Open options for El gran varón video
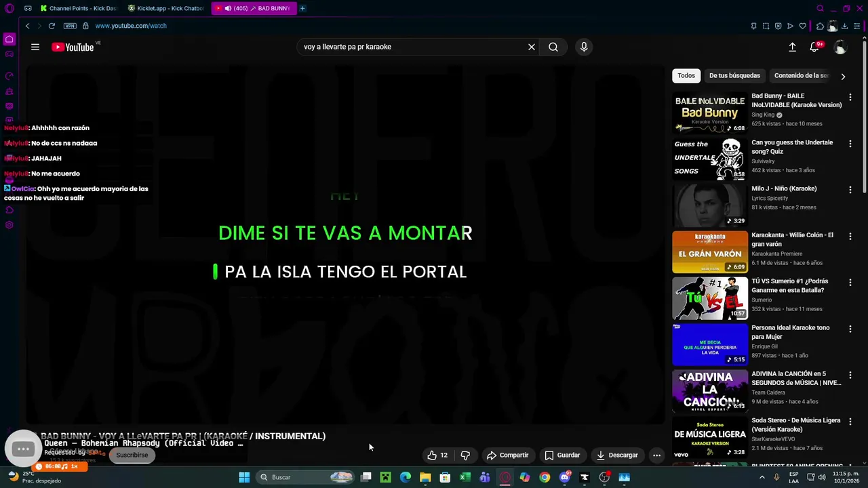This screenshot has height=488, width=868. click(850, 237)
